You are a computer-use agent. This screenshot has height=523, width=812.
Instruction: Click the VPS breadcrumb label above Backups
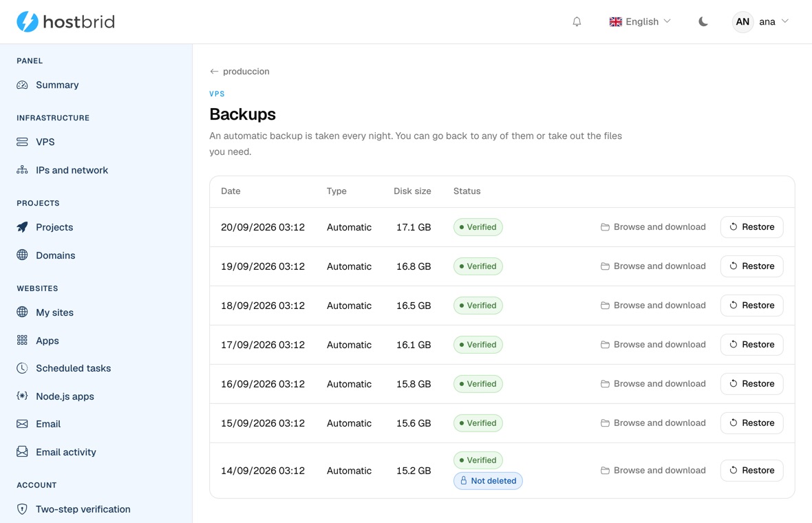point(217,94)
